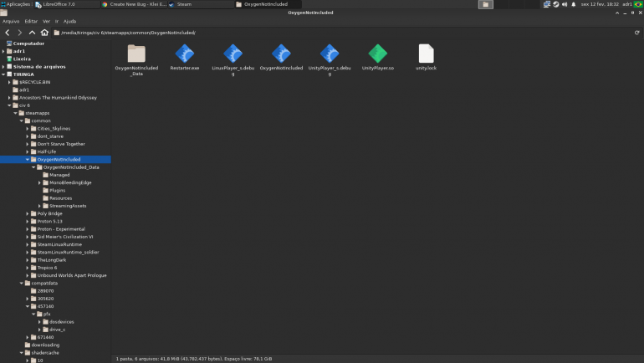Open the Ir menu
Screen dimensions: 644x363
coord(57,22)
